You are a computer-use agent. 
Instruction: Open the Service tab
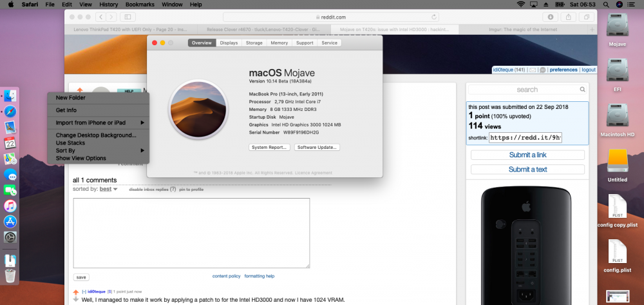click(329, 43)
